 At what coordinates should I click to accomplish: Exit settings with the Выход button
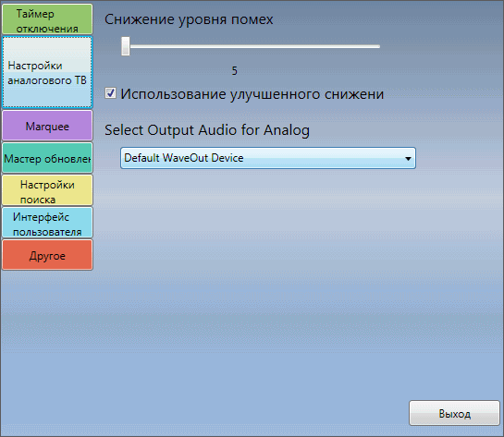point(454,414)
